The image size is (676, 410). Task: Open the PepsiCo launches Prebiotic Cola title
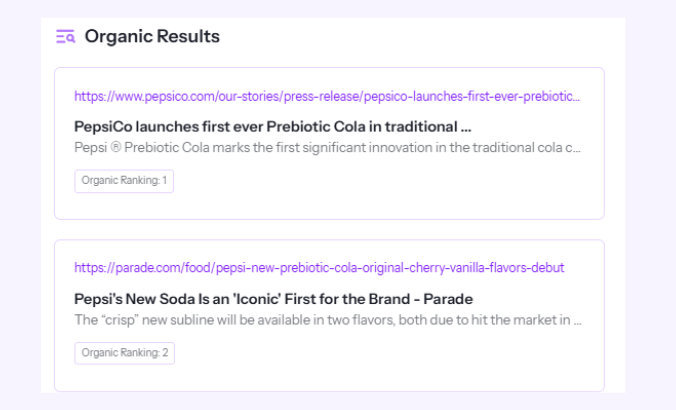pos(272,127)
